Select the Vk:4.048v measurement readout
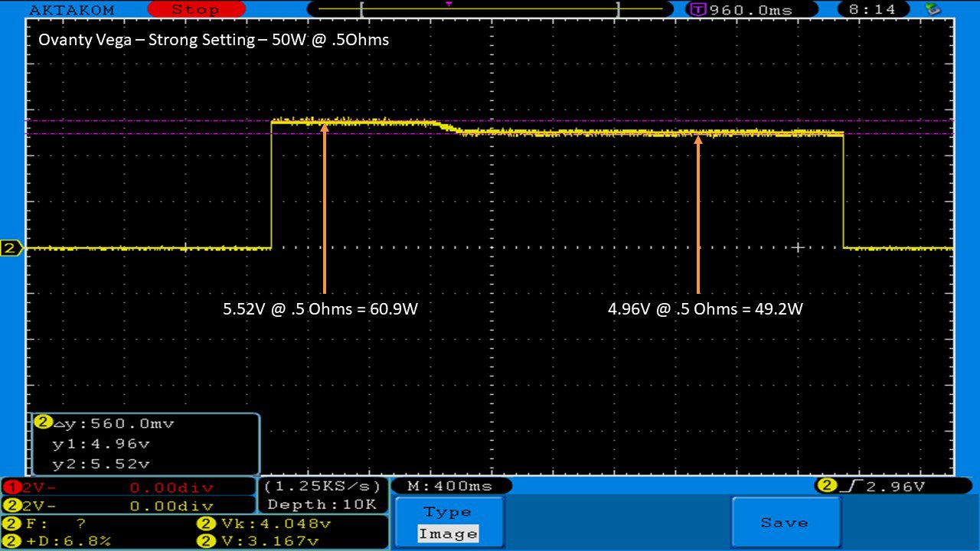Viewport: 980px width, 551px height. [265, 524]
